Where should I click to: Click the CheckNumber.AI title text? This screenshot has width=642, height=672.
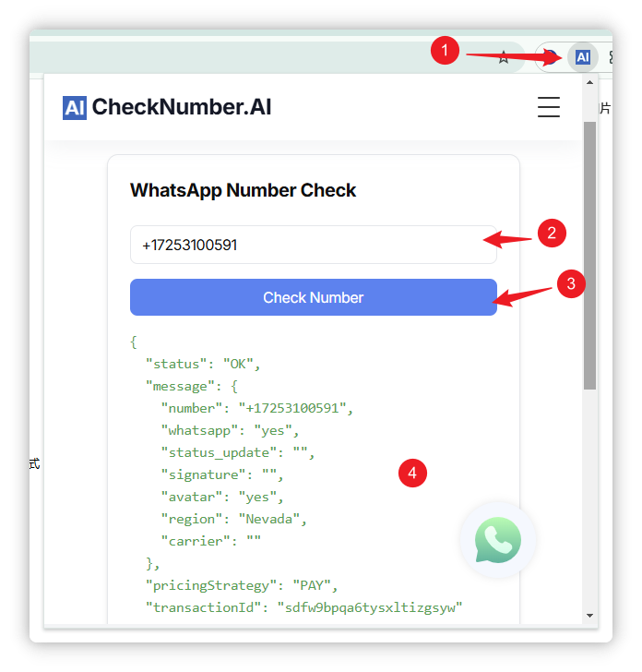click(x=182, y=107)
